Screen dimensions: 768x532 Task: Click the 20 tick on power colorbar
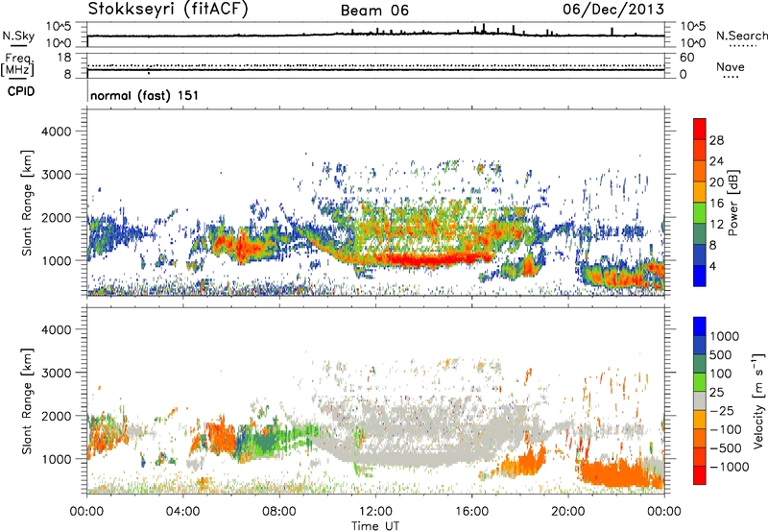[716, 182]
